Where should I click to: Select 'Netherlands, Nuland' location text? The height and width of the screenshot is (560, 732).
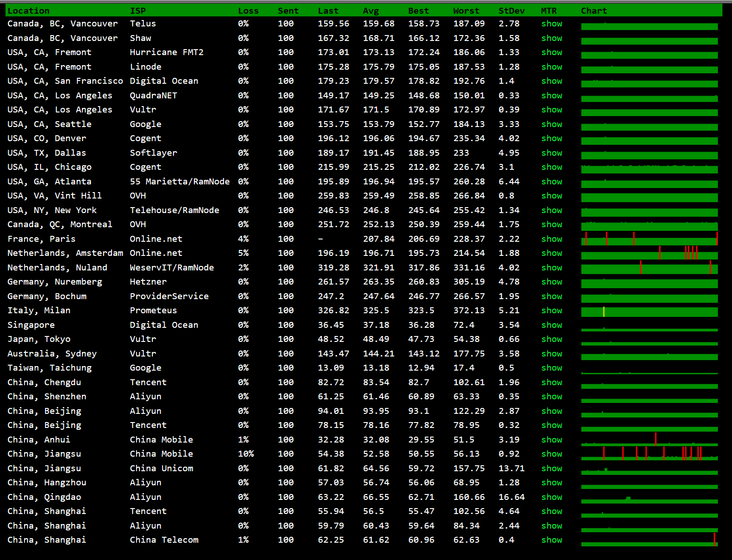57,268
